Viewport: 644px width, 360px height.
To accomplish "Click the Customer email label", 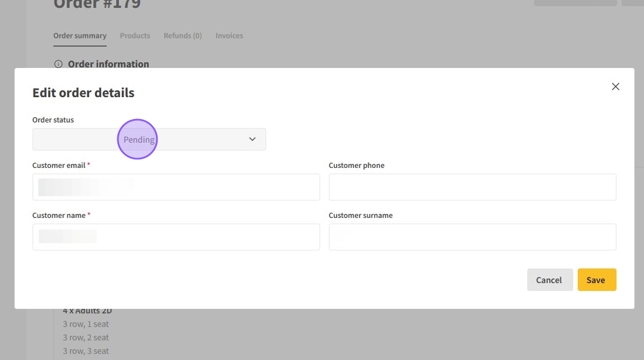I will tap(59, 166).
